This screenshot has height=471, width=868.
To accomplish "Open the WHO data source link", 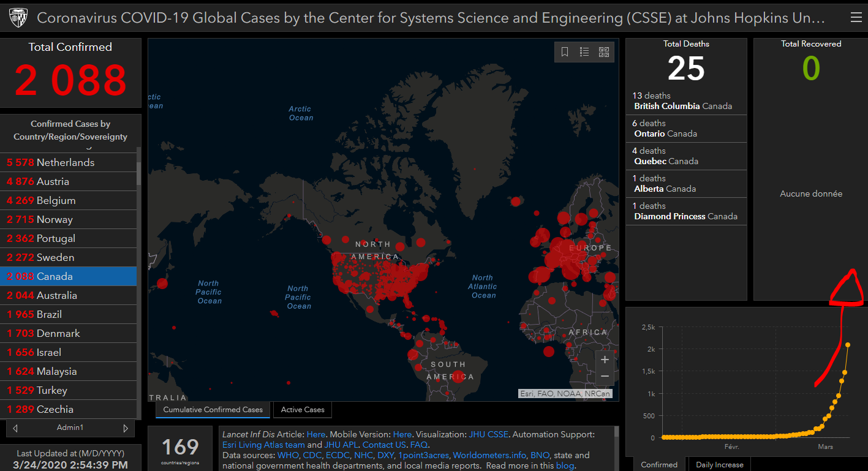I will 287,455.
